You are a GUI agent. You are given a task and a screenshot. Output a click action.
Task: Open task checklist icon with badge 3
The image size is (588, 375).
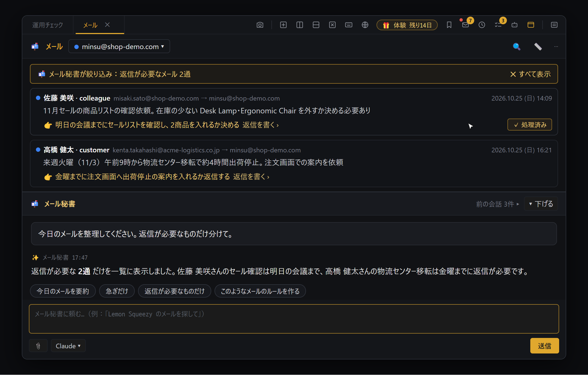click(498, 25)
